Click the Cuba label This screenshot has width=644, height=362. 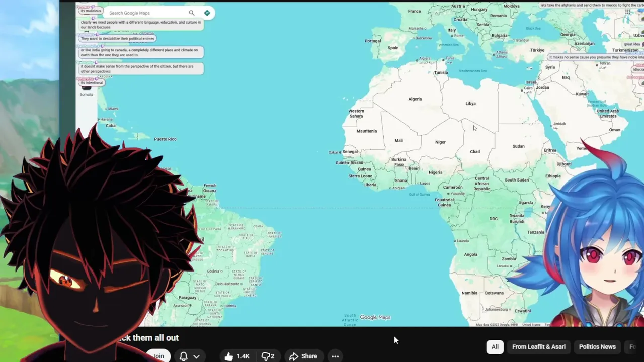click(111, 126)
